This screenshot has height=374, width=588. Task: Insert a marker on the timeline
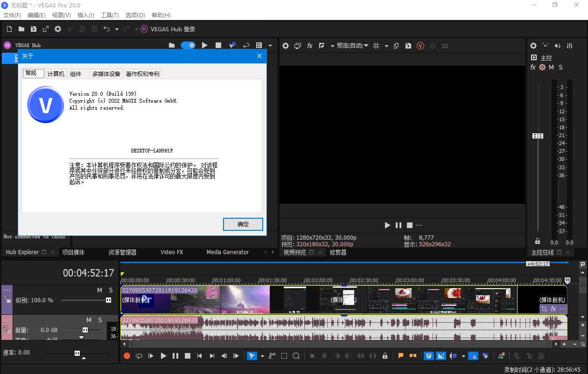click(x=400, y=356)
